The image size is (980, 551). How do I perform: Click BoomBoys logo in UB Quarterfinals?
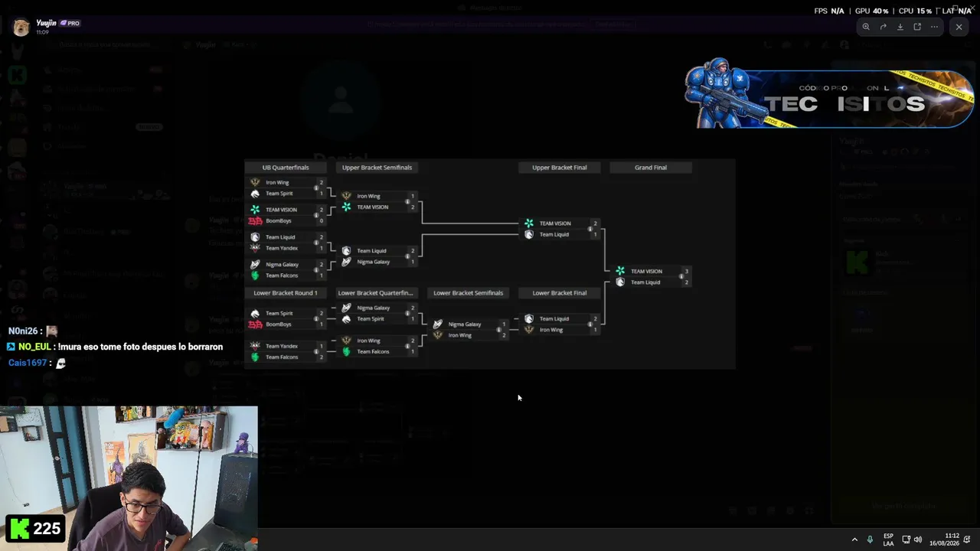(255, 220)
